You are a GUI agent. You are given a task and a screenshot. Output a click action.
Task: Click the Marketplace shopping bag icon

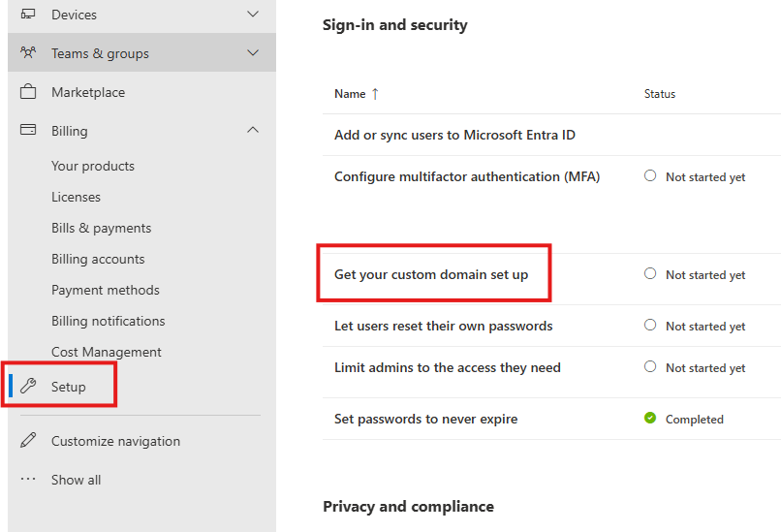pyautogui.click(x=29, y=92)
